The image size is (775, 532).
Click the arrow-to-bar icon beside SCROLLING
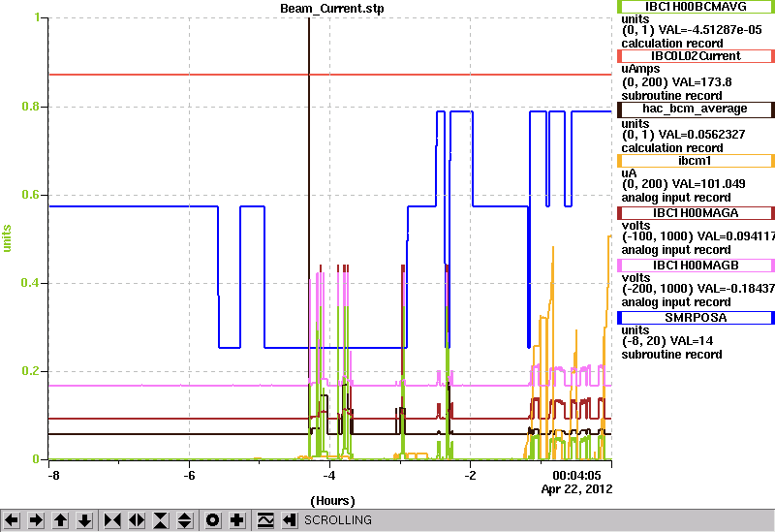(x=290, y=520)
